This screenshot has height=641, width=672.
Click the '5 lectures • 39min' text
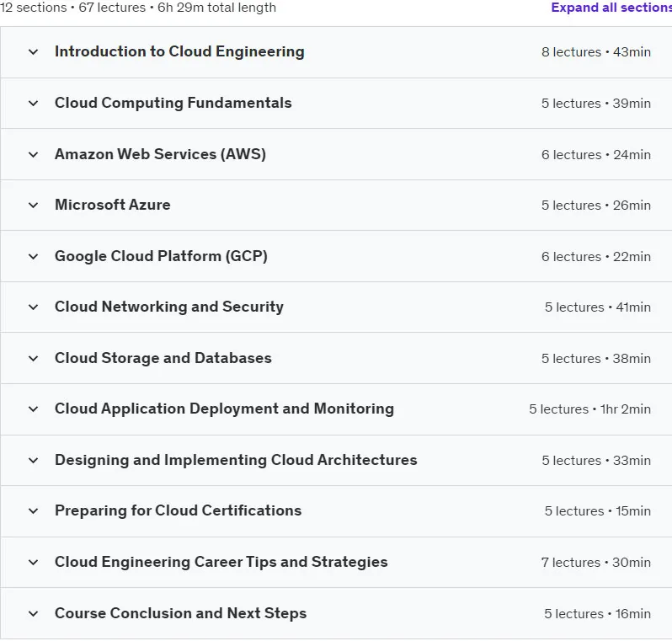[x=596, y=104]
